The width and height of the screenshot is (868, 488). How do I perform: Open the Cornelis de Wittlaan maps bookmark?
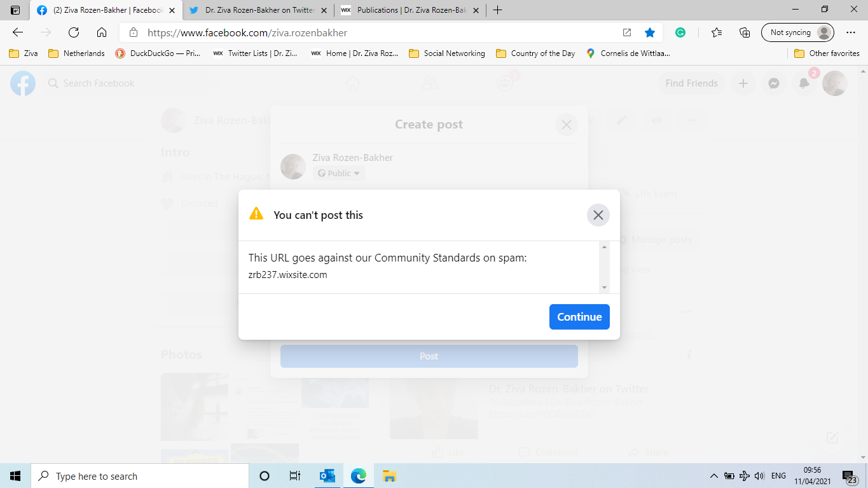(628, 53)
